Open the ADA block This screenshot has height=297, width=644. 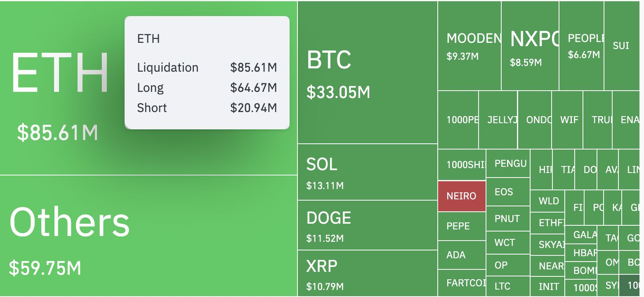pyautogui.click(x=462, y=255)
